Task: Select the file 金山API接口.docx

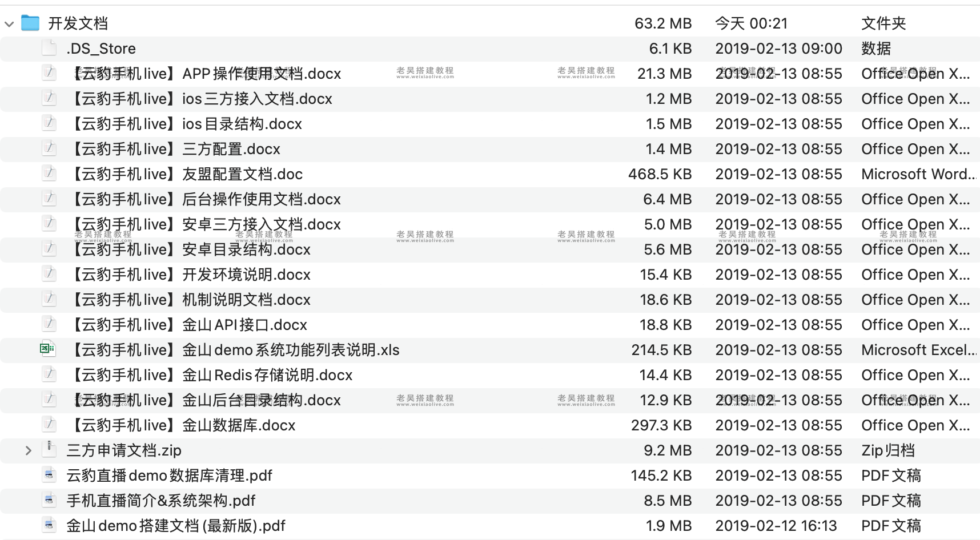Action: pyautogui.click(x=188, y=325)
